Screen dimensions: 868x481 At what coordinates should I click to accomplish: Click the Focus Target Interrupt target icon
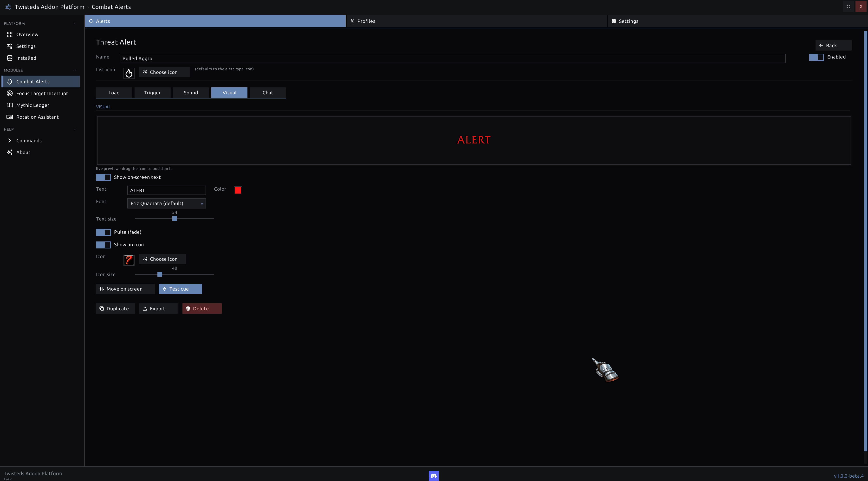point(10,93)
